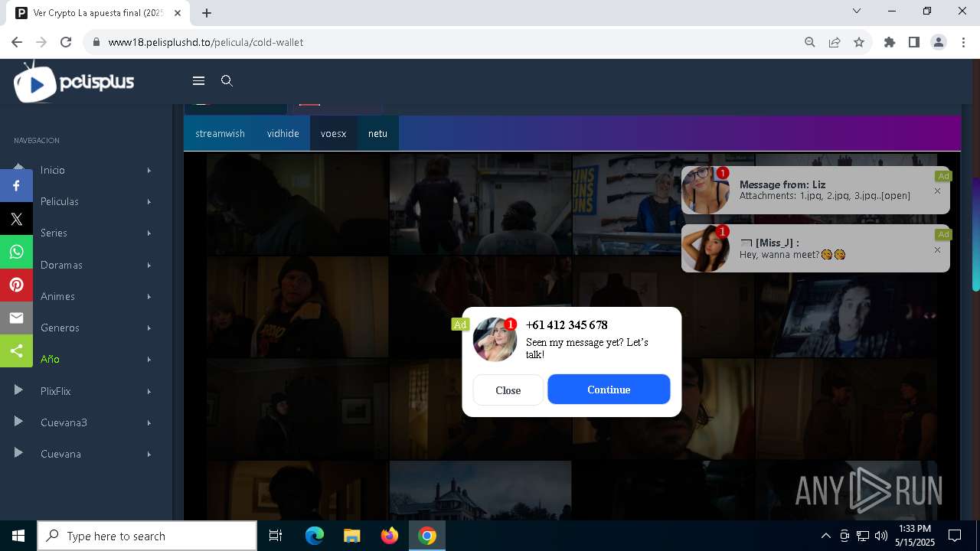Open Chrome profile avatar
This screenshot has height=551, width=980.
pos(939,42)
